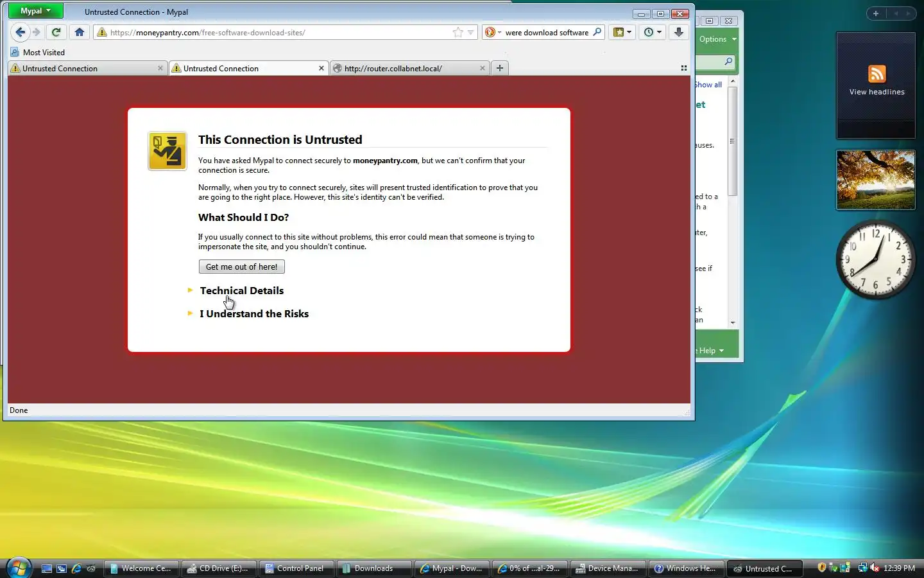Screen dimensions: 924x578
Task: Open the downloads arrow button
Action: coord(679,32)
